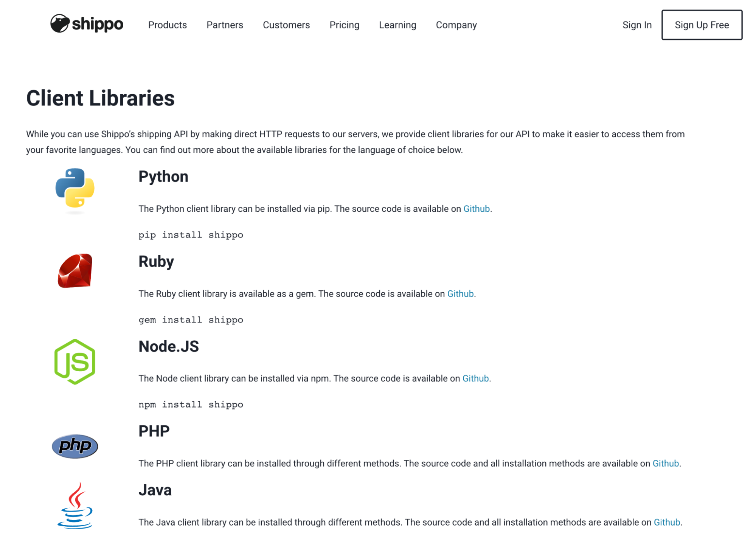Open the Customers menu

[x=286, y=25]
